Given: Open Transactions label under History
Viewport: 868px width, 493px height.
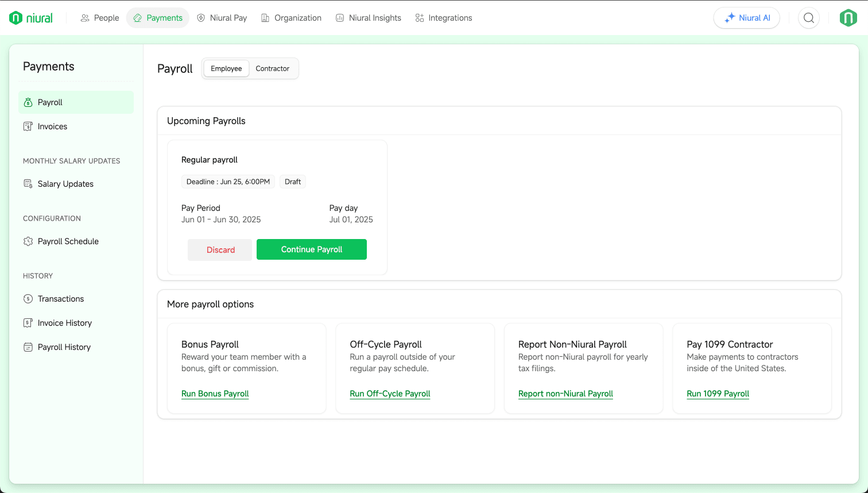Looking at the screenshot, I should (61, 299).
